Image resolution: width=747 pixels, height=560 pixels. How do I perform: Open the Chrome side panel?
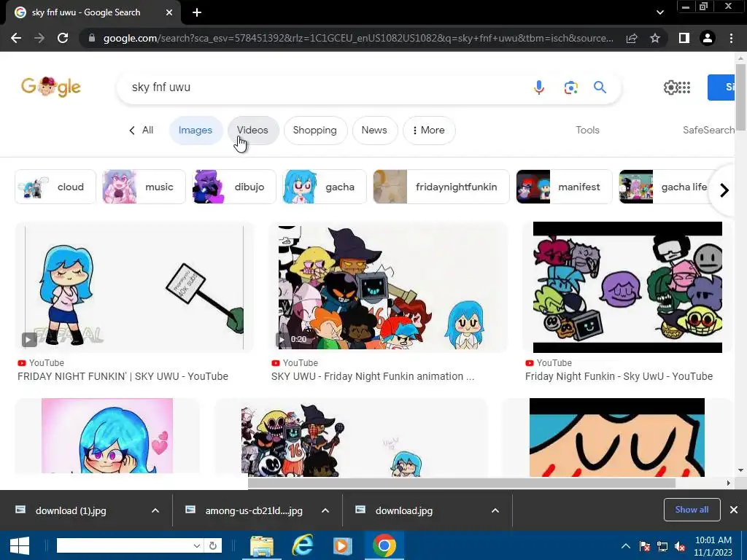coord(684,38)
